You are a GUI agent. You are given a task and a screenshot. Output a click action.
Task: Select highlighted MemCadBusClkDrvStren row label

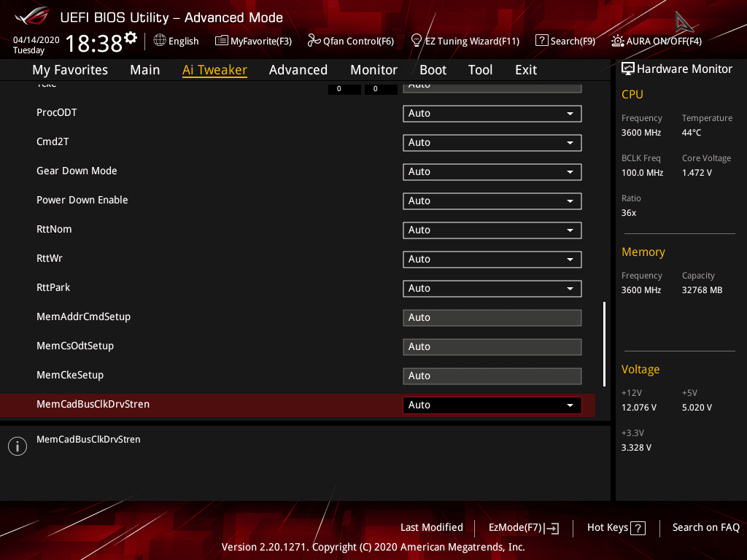(93, 404)
